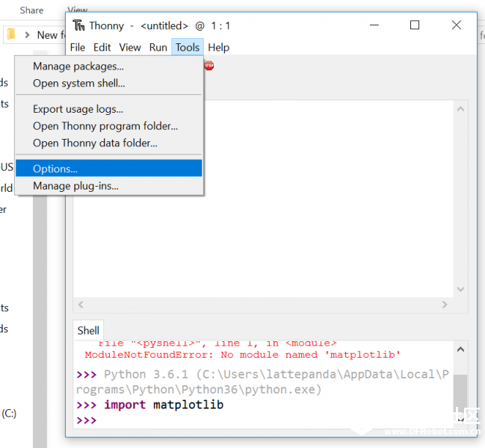485x448 pixels.
Task: Choose Open system shell... menu entry
Action: (x=109, y=83)
